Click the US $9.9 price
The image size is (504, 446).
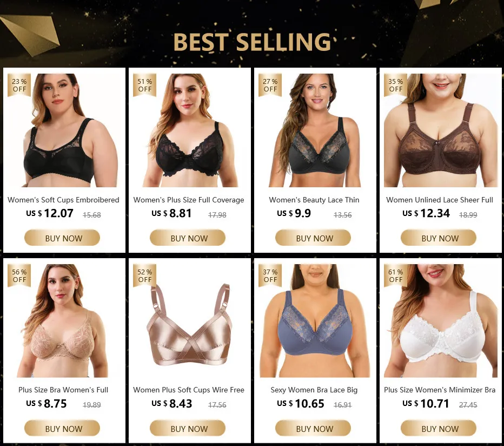click(294, 213)
